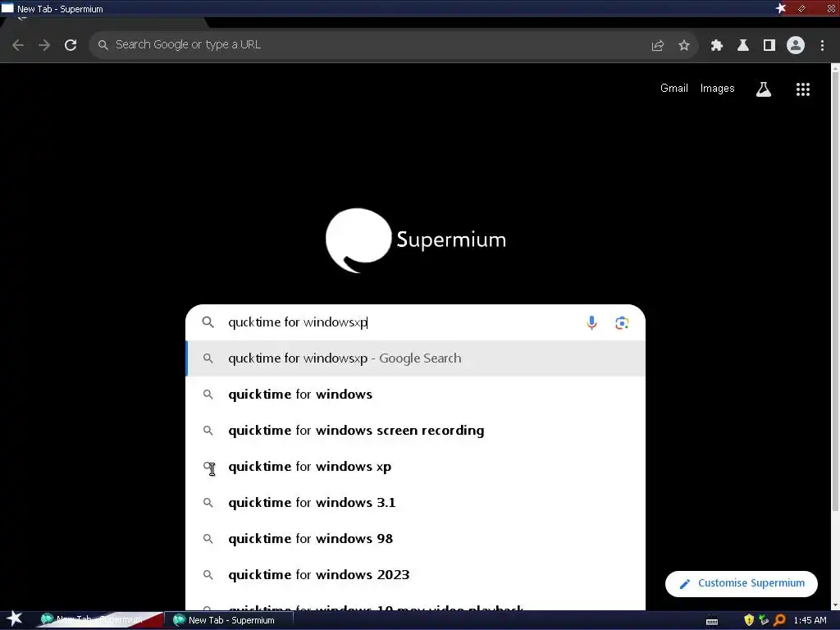
Task: Choose quicktime for windows 98 suggestion
Action: pos(415,538)
